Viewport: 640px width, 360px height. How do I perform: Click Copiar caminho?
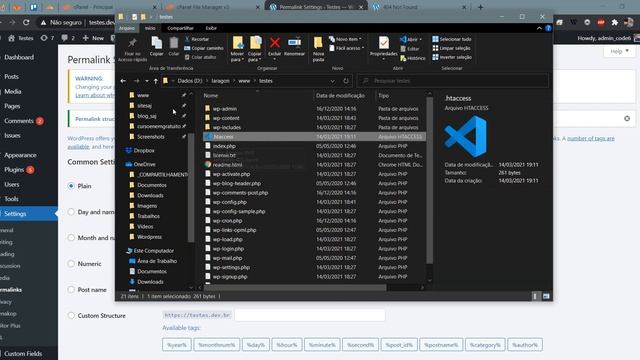pos(203,48)
